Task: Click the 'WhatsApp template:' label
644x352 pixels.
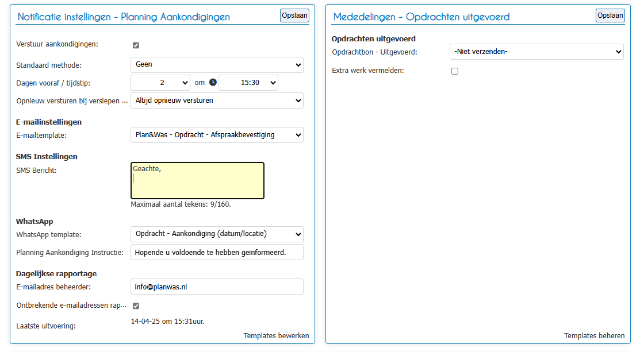Action: pyautogui.click(x=49, y=235)
